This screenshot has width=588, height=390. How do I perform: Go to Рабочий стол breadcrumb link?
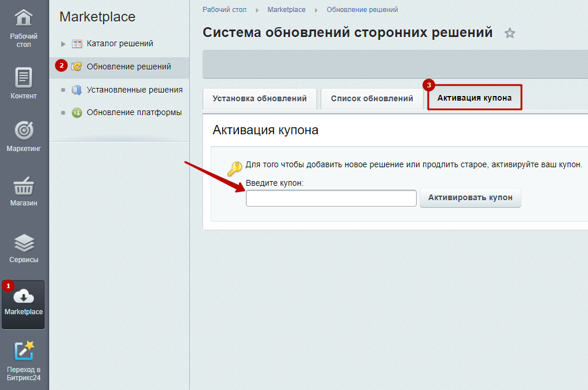224,10
